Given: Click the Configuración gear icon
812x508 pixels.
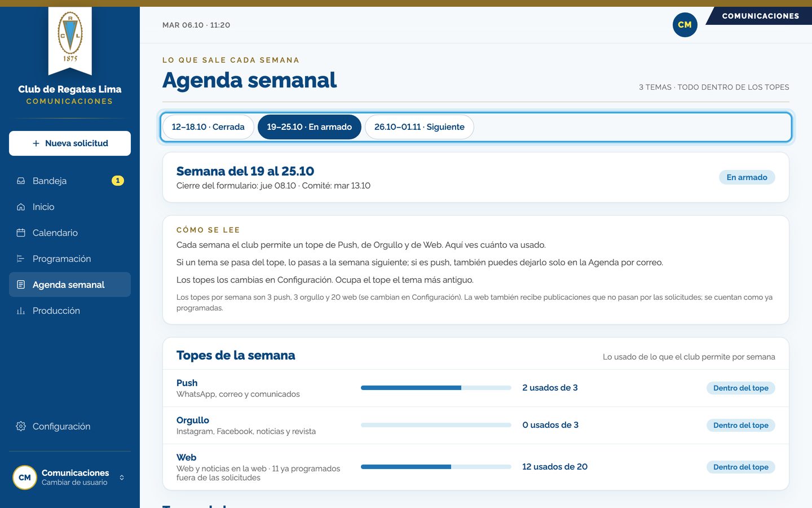Looking at the screenshot, I should tap(21, 426).
